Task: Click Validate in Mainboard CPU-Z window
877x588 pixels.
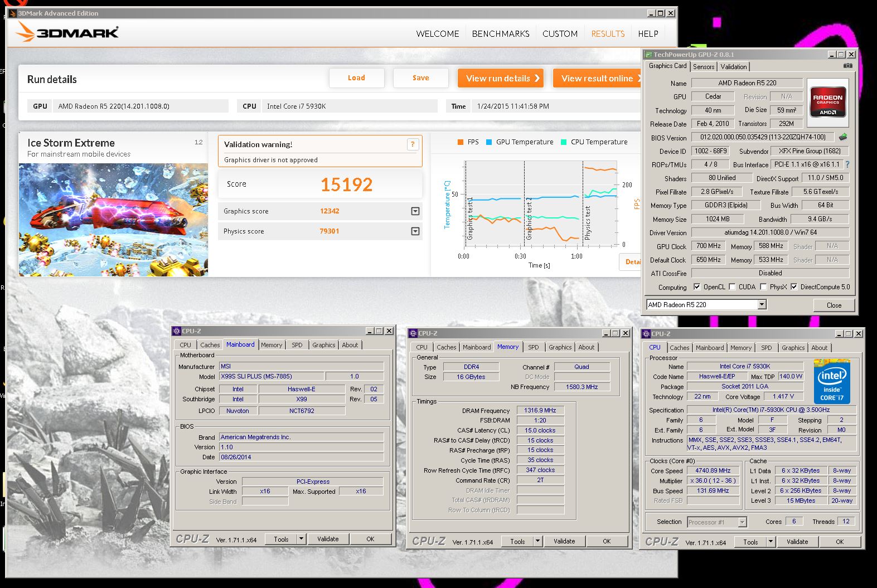Action: click(328, 539)
